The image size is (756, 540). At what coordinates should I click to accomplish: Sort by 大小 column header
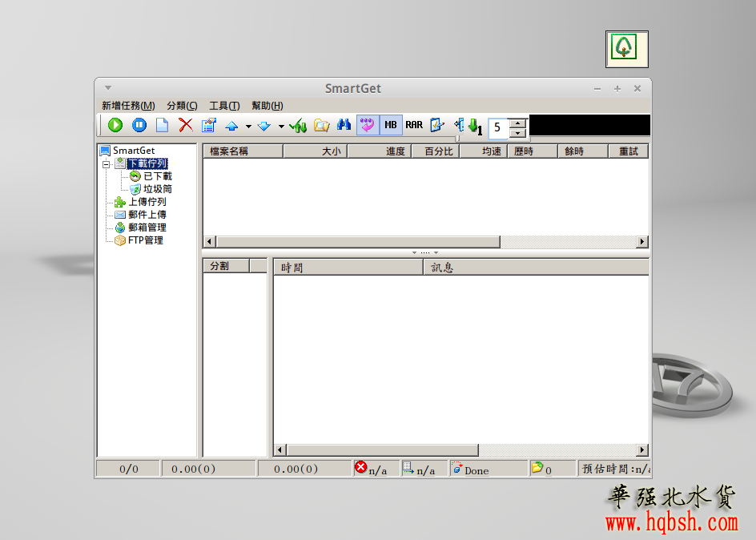[316, 151]
